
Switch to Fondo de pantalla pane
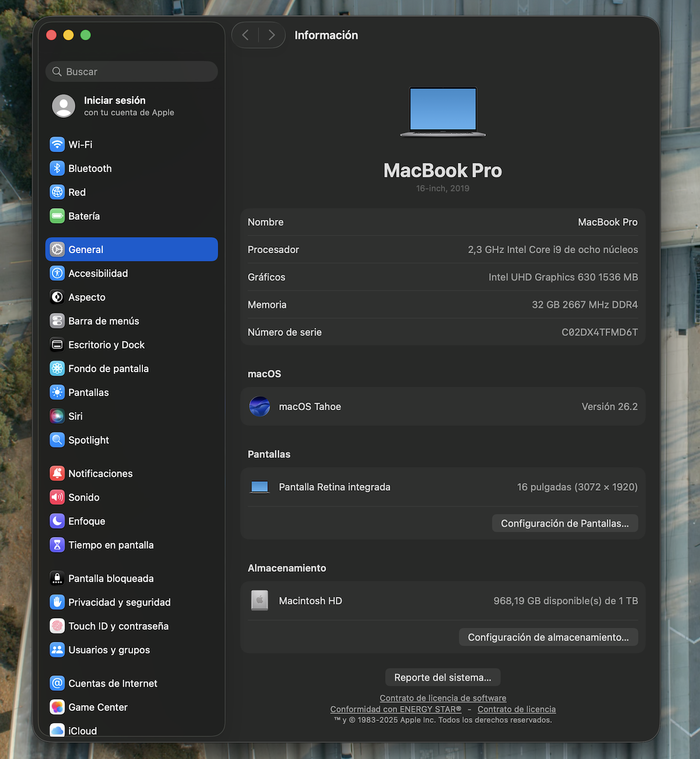tap(108, 369)
